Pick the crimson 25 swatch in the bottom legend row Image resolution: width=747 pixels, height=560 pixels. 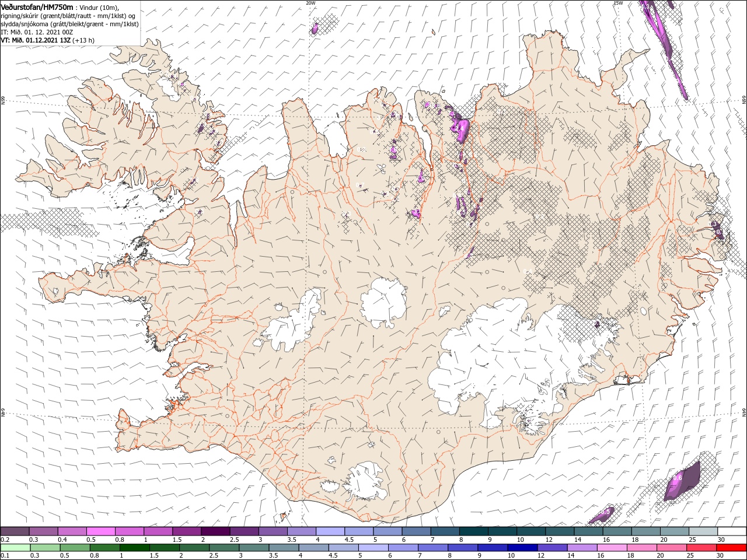pyautogui.click(x=701, y=548)
